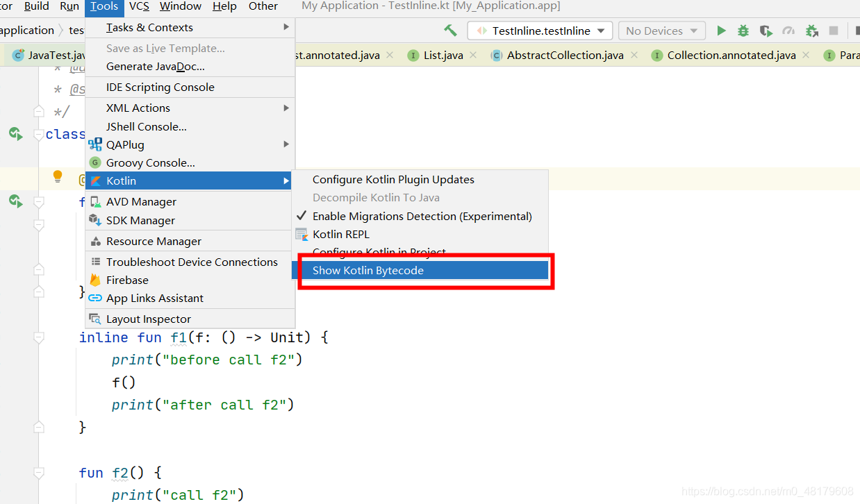Open the Window menu
Image resolution: width=860 pixels, height=504 pixels.
(x=181, y=6)
